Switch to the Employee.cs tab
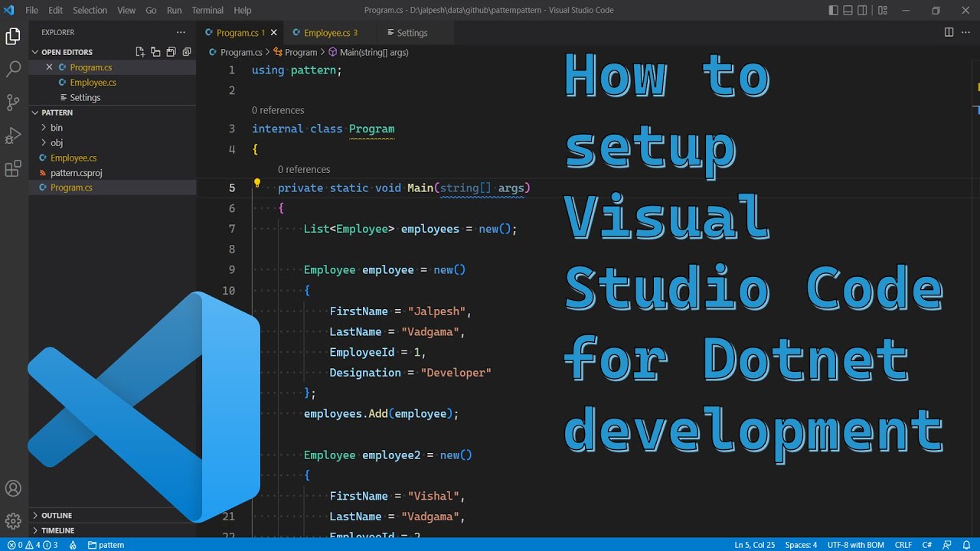 (x=330, y=33)
